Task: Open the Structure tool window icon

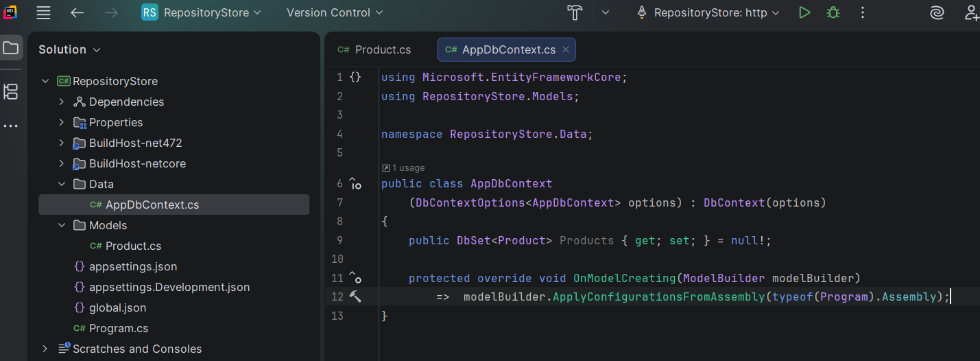Action: pos(11,91)
